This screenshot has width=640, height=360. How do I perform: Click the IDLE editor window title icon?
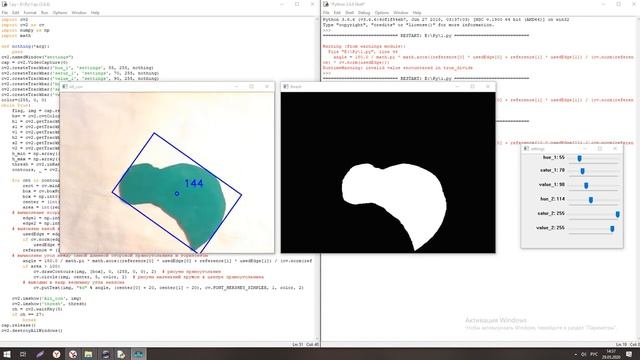coord(4,4)
